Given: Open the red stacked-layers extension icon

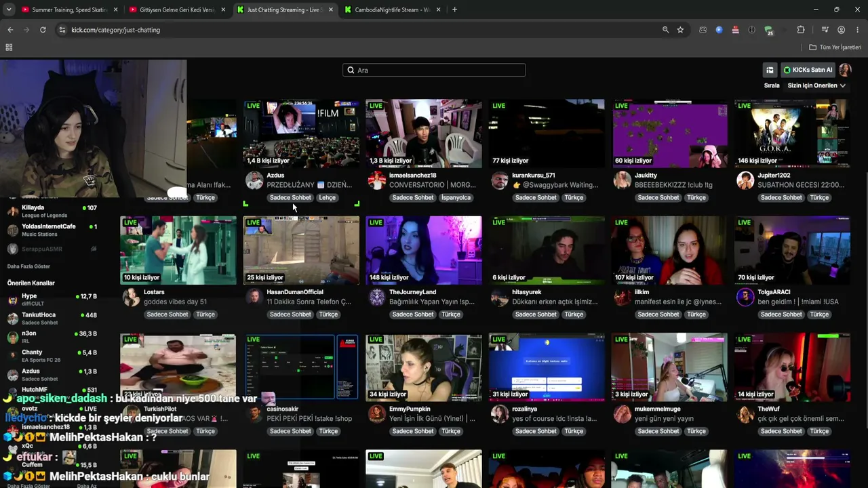Looking at the screenshot, I should click(735, 30).
